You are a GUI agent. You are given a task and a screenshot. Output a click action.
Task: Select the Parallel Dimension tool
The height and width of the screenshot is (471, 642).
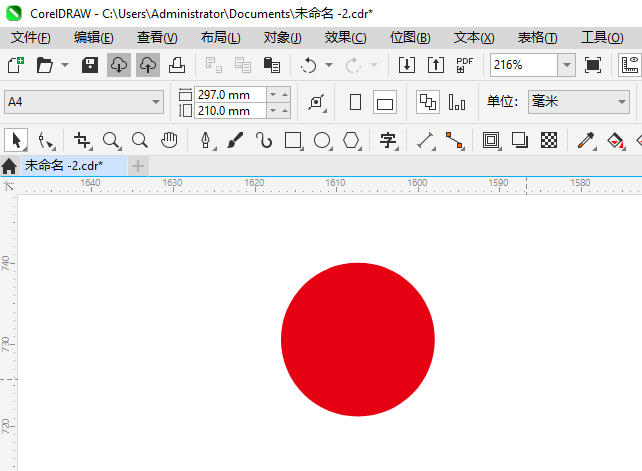coord(425,140)
